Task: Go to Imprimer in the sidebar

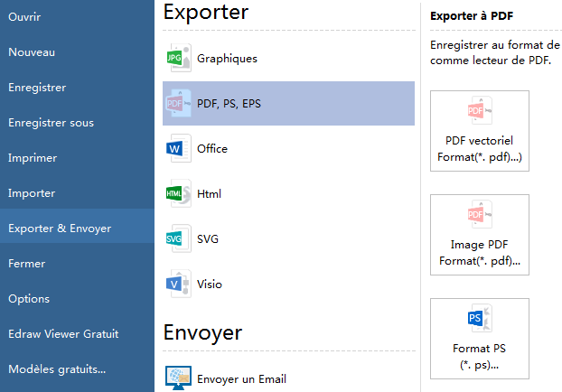Action: [33, 158]
